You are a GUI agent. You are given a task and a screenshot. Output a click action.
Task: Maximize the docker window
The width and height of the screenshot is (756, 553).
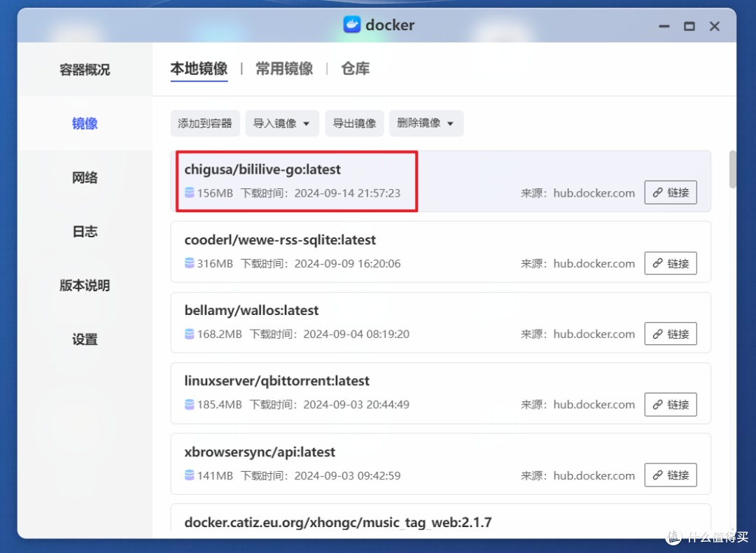coord(689,26)
